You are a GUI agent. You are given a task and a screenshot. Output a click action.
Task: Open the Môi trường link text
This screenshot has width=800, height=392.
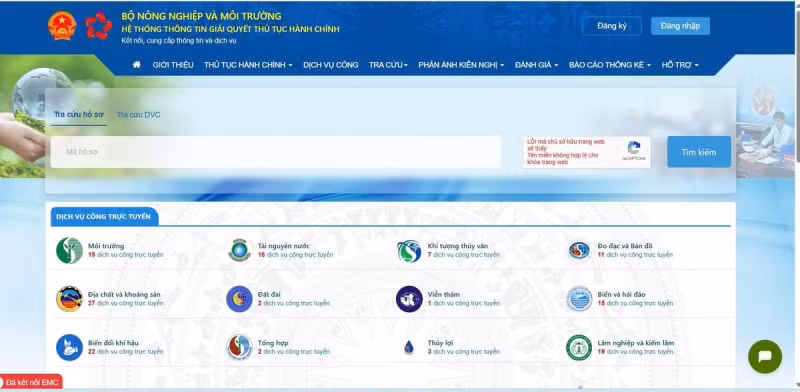click(106, 246)
